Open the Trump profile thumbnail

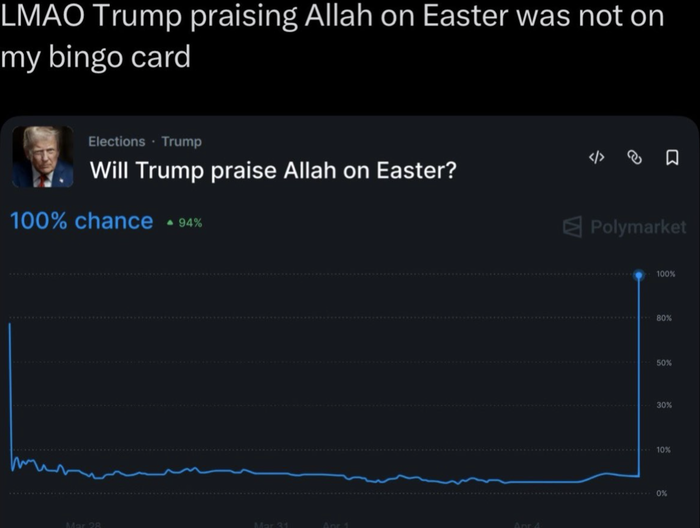coord(42,157)
